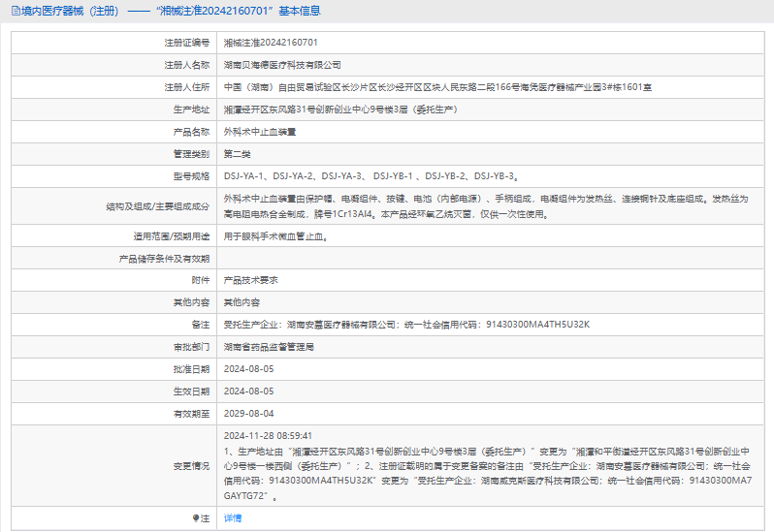Image resolution: width=774 pixels, height=532 pixels.
Task: Select the page title 境内医疗器械（注册）基本信息
Action: pos(167,11)
